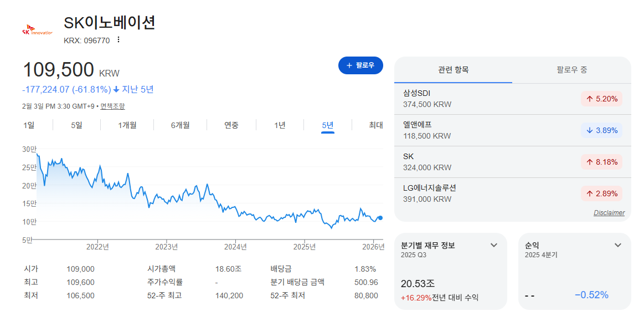Select the 최대 range tab
The height and width of the screenshot is (316, 644).
click(x=376, y=125)
